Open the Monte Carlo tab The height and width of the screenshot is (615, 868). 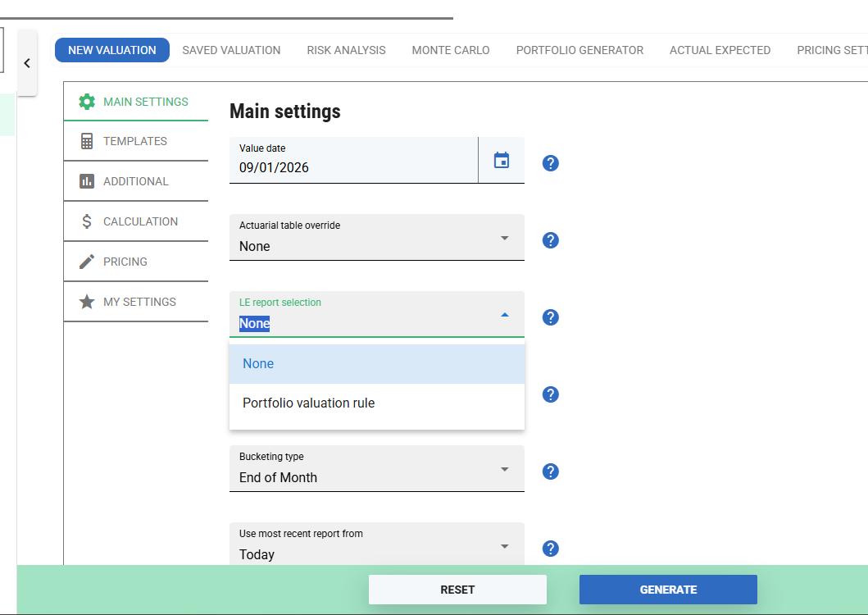click(x=451, y=50)
